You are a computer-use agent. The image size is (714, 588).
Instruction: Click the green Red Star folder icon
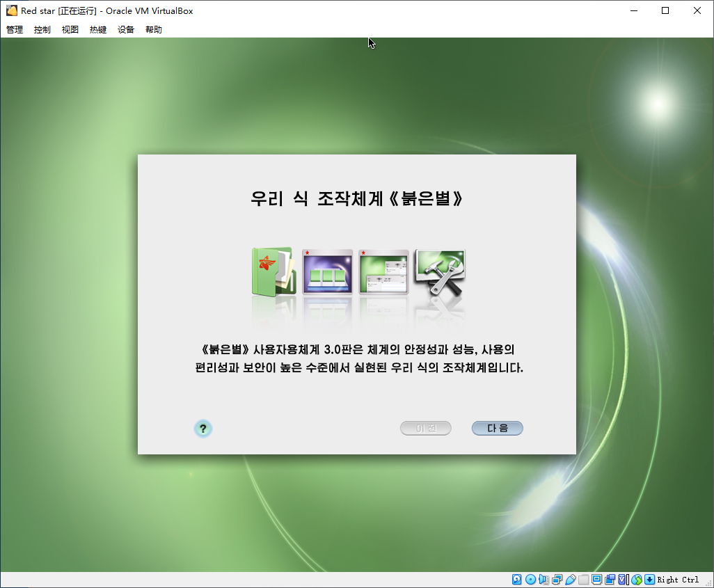274,272
